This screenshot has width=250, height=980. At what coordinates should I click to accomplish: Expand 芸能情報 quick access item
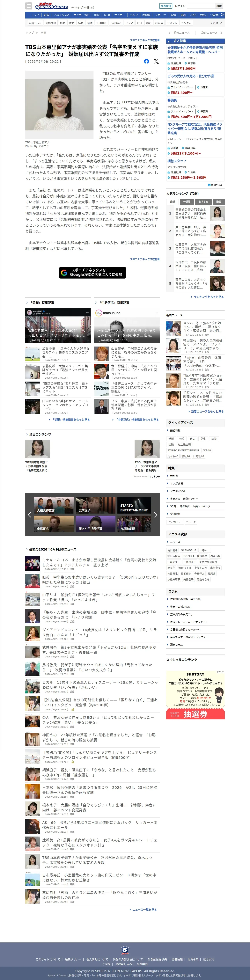[195, 430]
